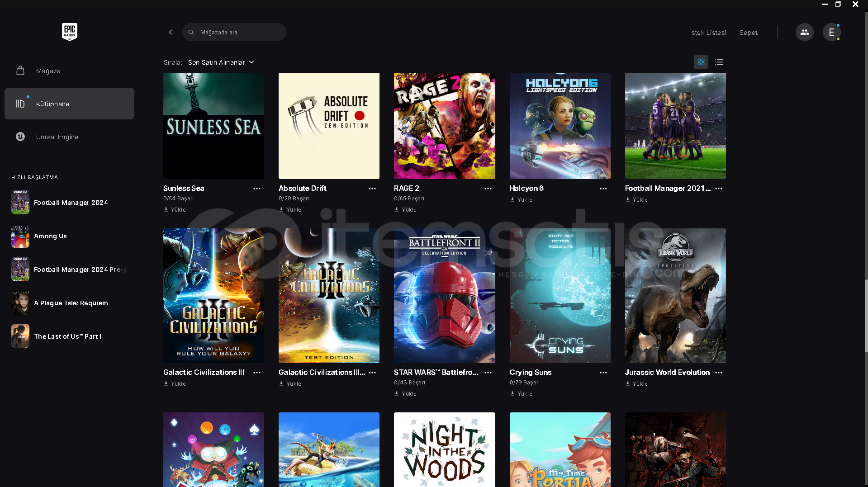Open İstek Listesi wishlist
Screen dimensions: 868x487
(707, 33)
